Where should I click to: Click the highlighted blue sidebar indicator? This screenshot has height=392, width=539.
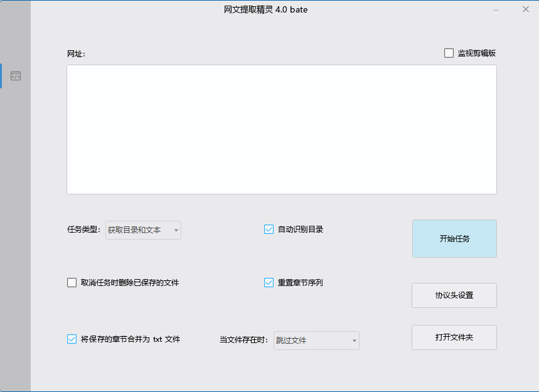point(2,76)
